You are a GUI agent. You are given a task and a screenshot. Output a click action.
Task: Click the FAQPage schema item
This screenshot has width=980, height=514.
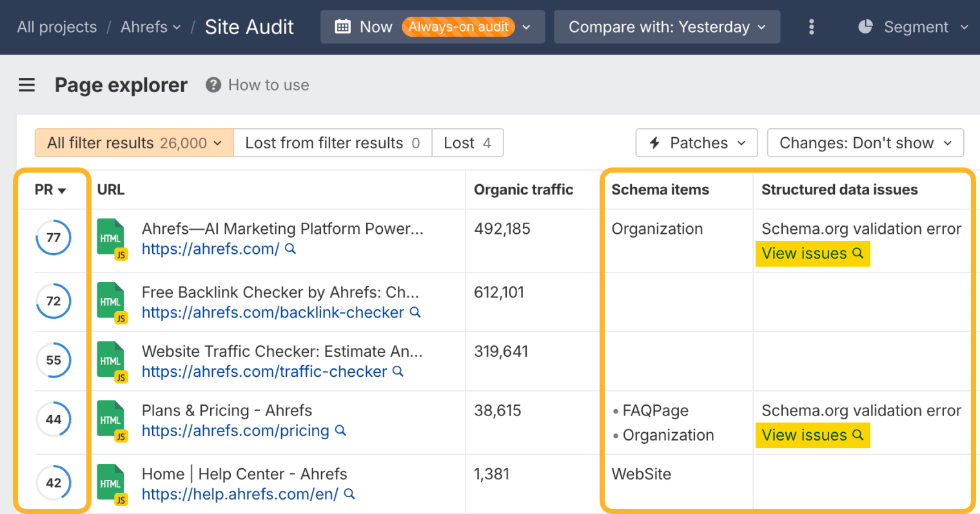655,411
